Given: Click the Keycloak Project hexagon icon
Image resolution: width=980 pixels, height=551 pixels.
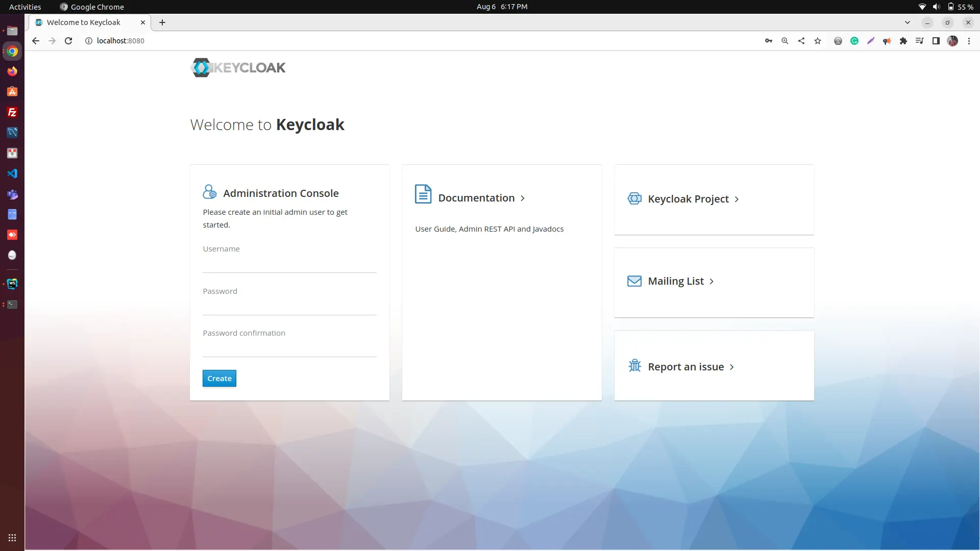Looking at the screenshot, I should tap(634, 198).
